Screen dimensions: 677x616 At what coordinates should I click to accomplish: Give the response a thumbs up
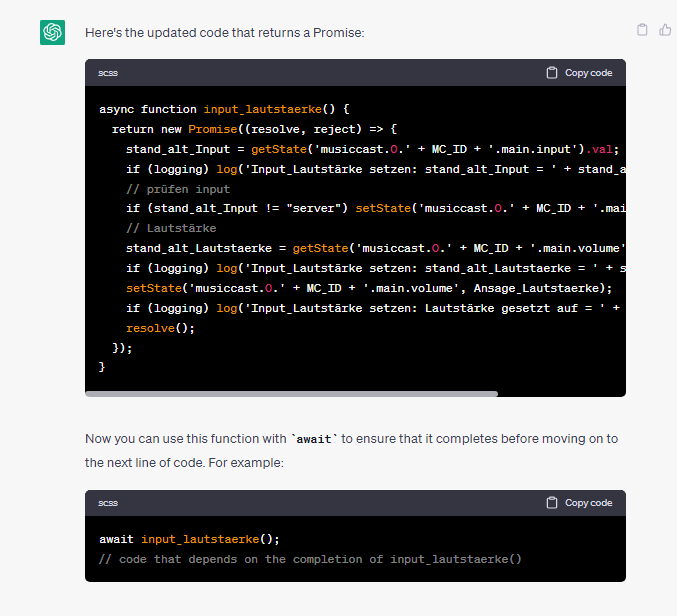665,29
